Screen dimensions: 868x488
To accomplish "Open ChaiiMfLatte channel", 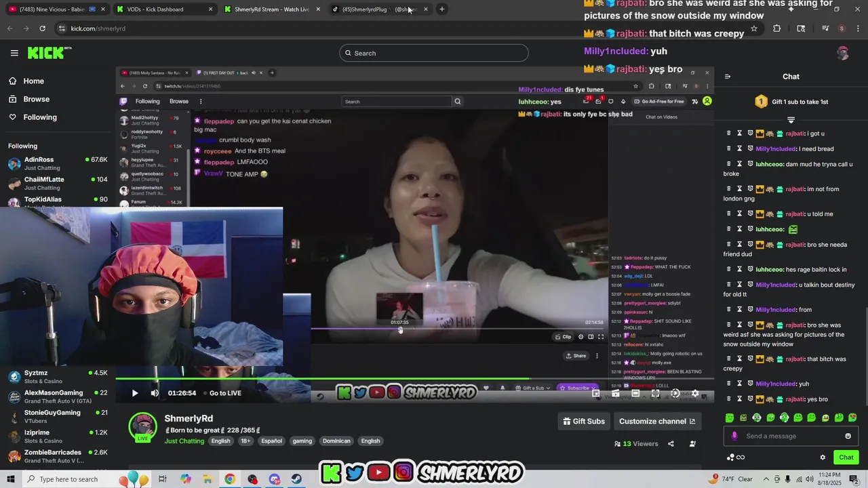I will click(58, 183).
